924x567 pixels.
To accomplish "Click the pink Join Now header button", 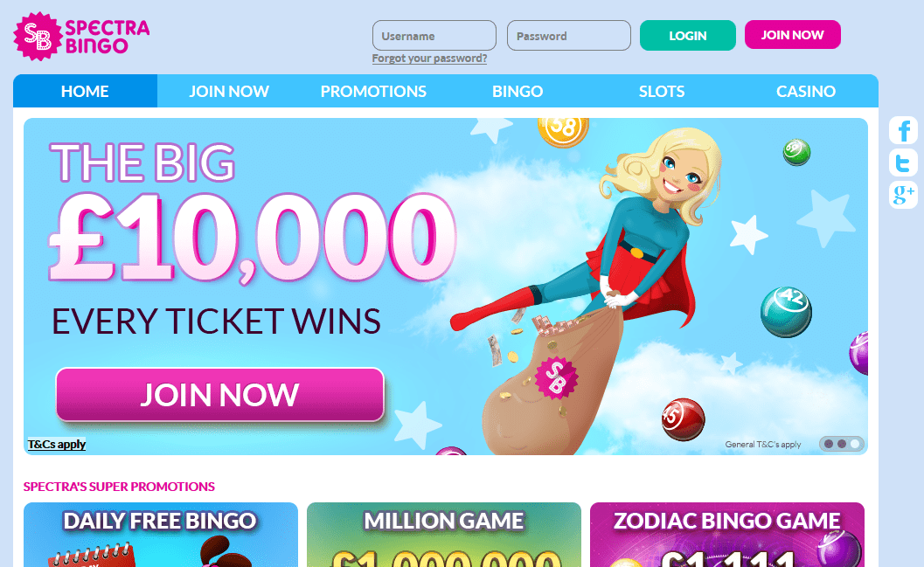I will [x=793, y=35].
